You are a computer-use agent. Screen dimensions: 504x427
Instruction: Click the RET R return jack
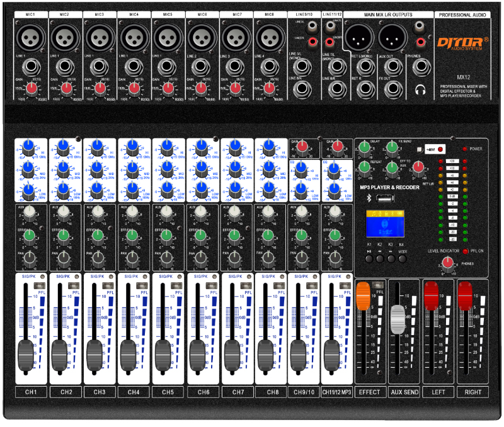(365, 88)
